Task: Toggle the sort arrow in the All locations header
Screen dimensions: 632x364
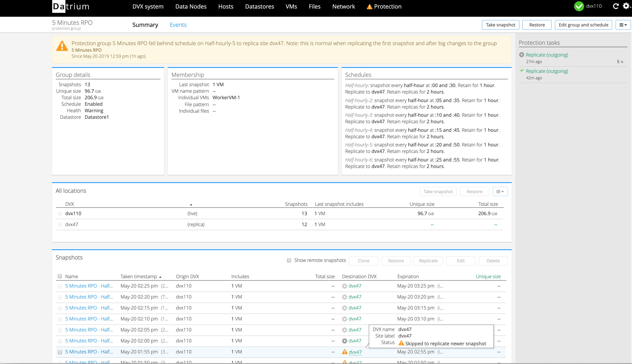Action: 191,205
